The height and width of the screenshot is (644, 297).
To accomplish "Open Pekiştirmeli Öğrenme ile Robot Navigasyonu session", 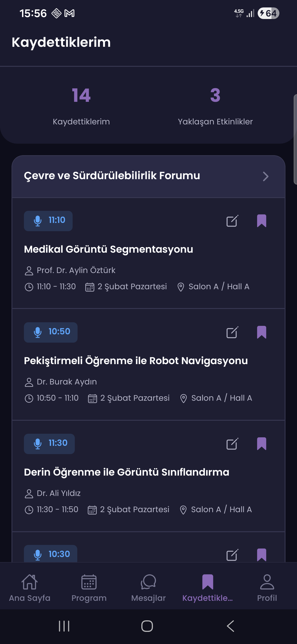I will 136,361.
